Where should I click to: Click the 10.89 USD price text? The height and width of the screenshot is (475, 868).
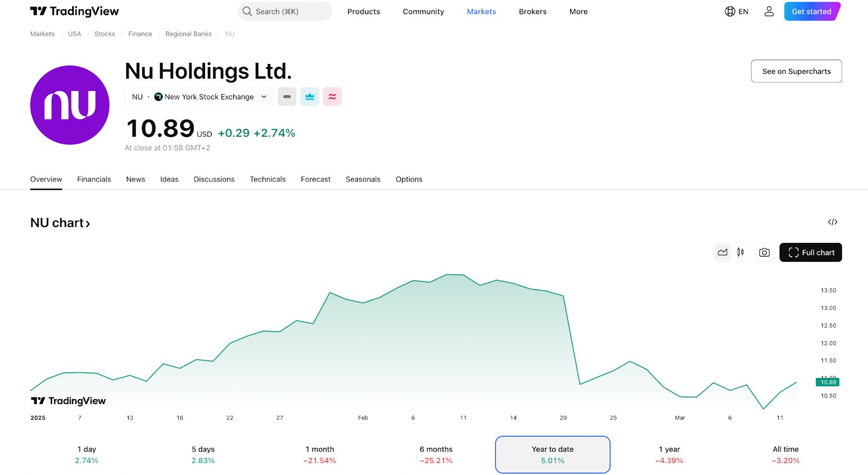click(169, 129)
